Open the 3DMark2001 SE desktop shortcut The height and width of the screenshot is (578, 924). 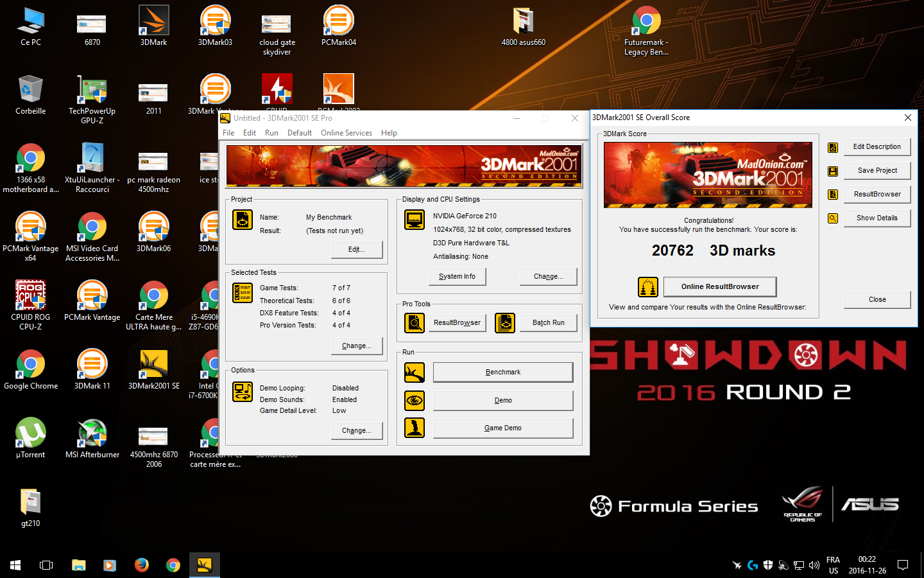pos(154,369)
